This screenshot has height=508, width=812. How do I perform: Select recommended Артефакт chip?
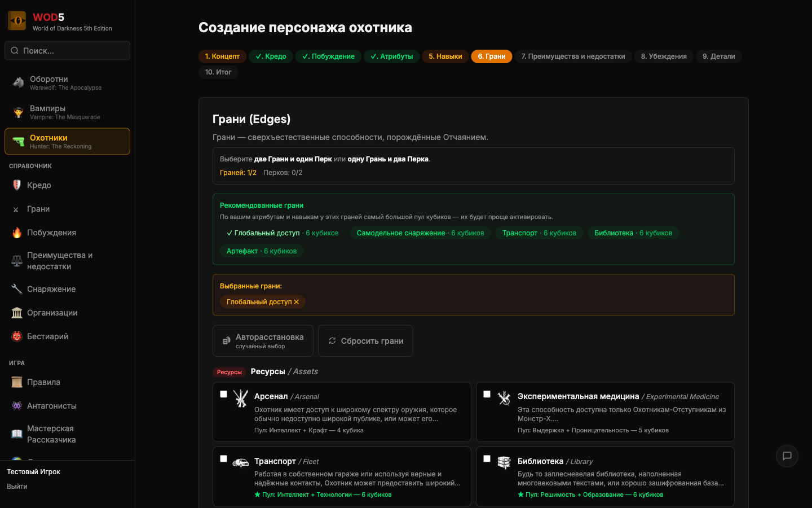262,251
